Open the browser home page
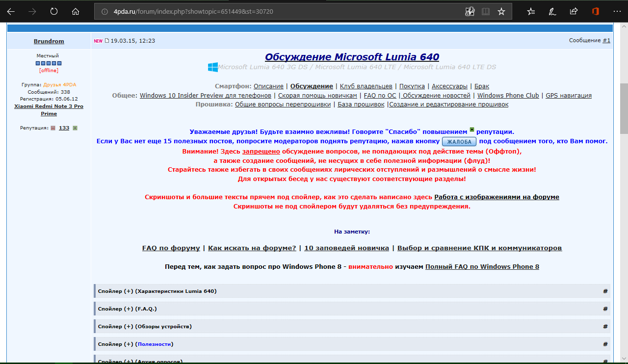This screenshot has height=364, width=628. tap(76, 11)
